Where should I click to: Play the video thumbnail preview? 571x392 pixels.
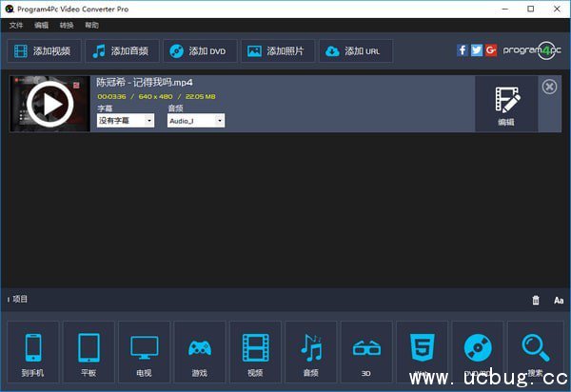point(49,104)
